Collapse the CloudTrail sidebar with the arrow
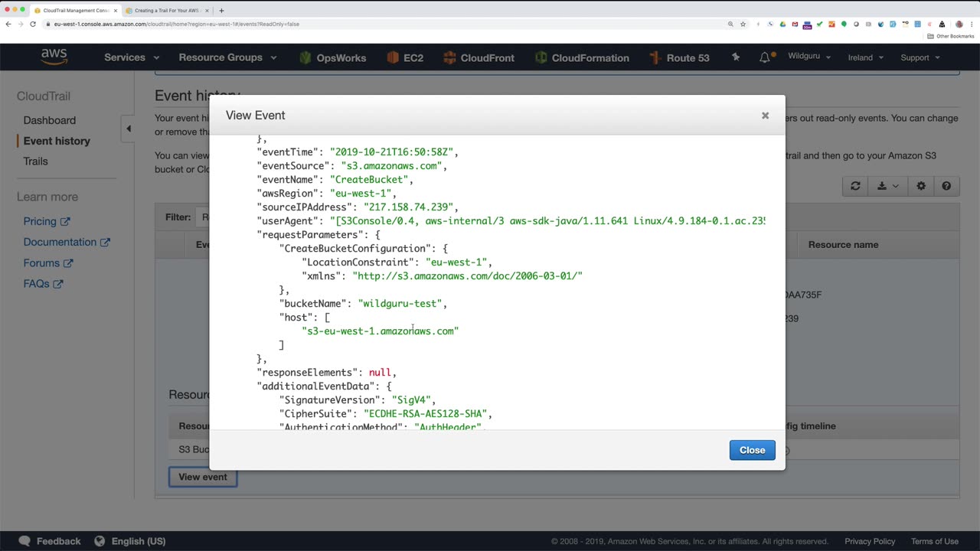Image resolution: width=980 pixels, height=551 pixels. 129,129
